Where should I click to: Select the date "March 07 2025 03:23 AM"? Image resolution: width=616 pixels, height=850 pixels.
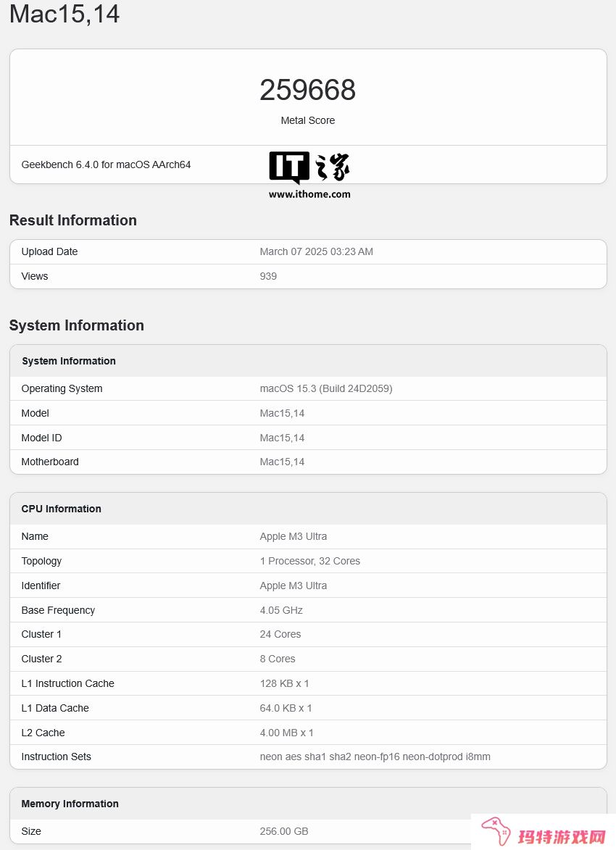316,251
